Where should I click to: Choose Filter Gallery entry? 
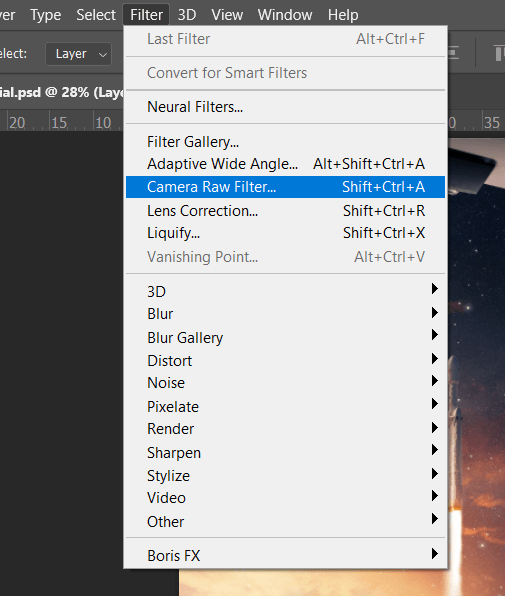(285, 142)
